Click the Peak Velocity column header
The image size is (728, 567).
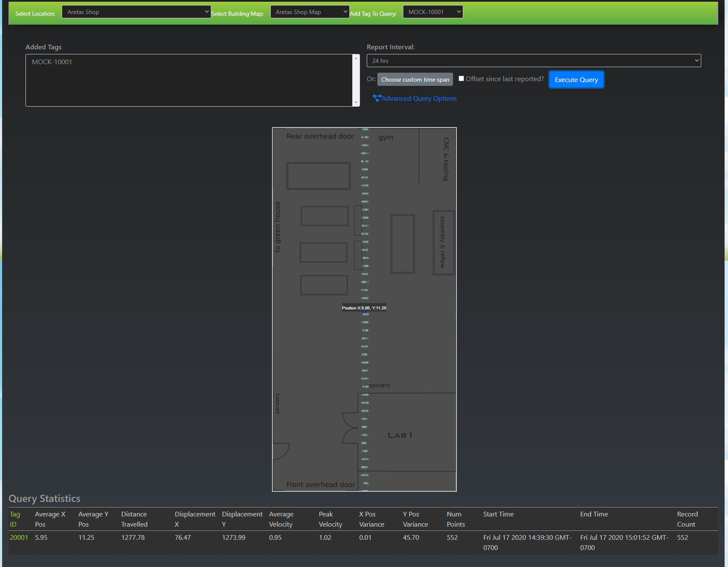click(x=330, y=519)
